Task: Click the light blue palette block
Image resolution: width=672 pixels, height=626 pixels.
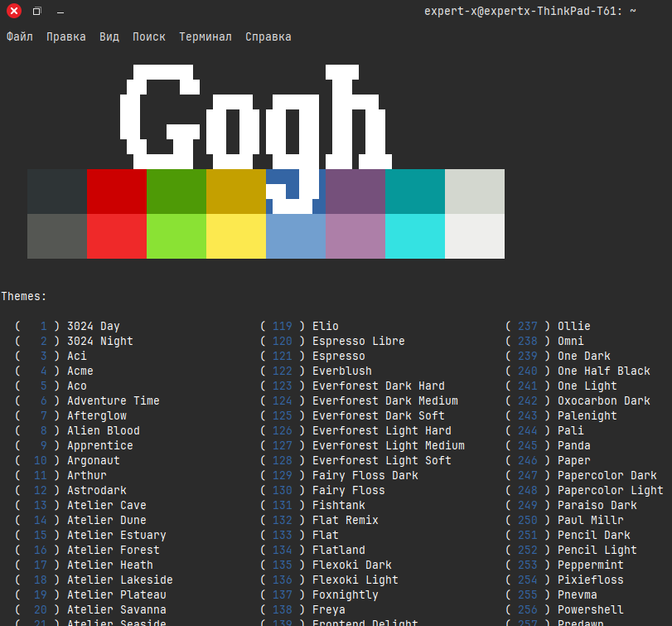Action: click(x=296, y=236)
